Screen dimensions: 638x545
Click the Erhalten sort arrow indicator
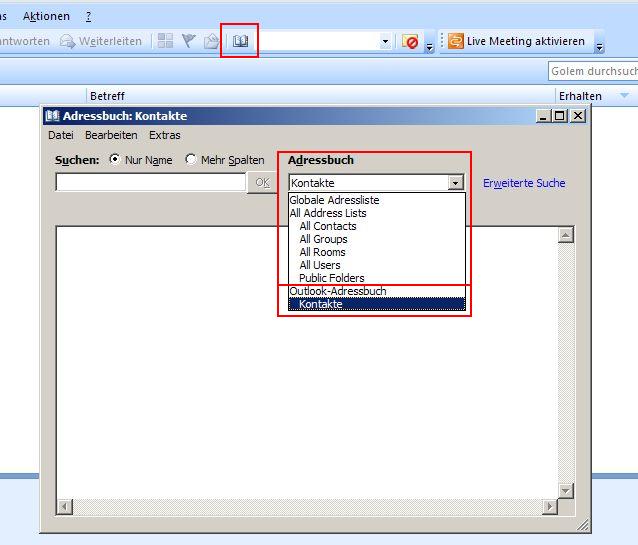click(624, 96)
